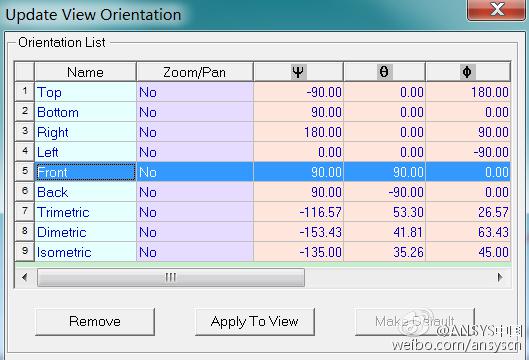Select the Trimetric orientation name
Image resolution: width=529 pixels, height=360 pixels.
pos(85,212)
